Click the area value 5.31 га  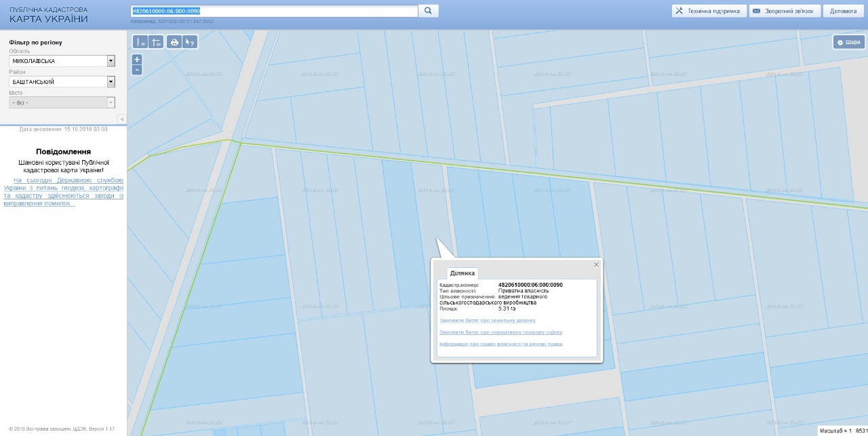508,309
